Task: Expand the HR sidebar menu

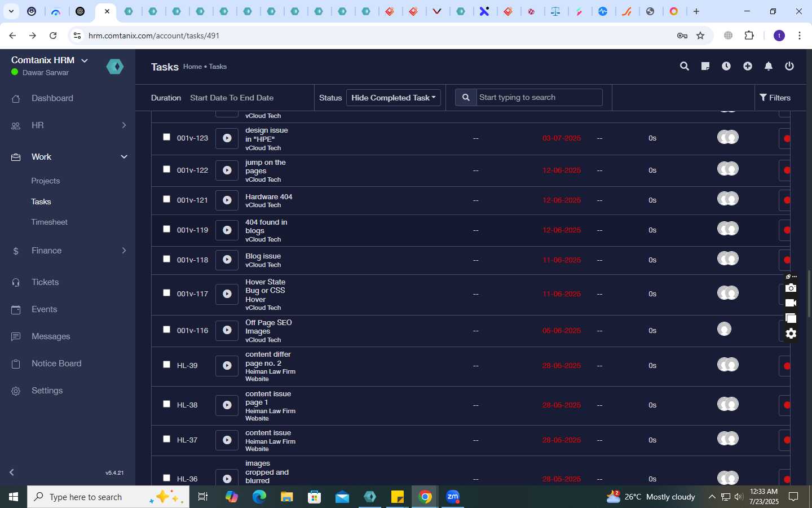Action: pyautogui.click(x=123, y=125)
